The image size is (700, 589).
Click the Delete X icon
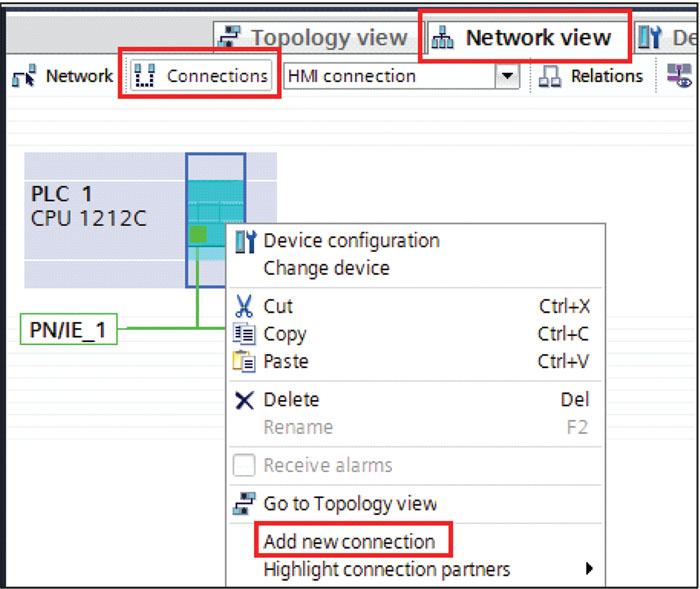244,400
